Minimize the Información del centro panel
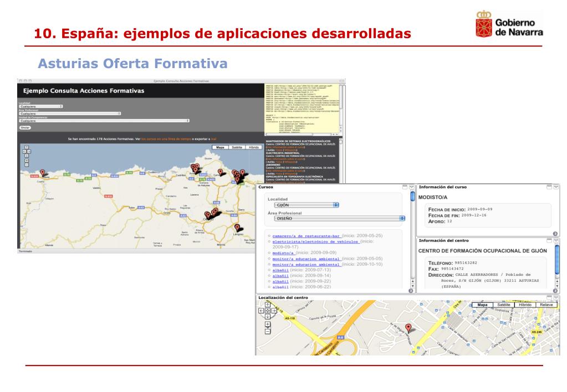Image resolution: width=567 pixels, height=392 pixels. click(x=549, y=241)
